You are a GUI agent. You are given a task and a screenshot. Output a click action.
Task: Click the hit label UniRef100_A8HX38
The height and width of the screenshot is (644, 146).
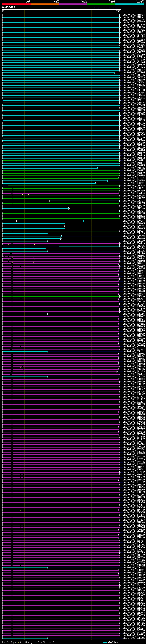(133, 15)
